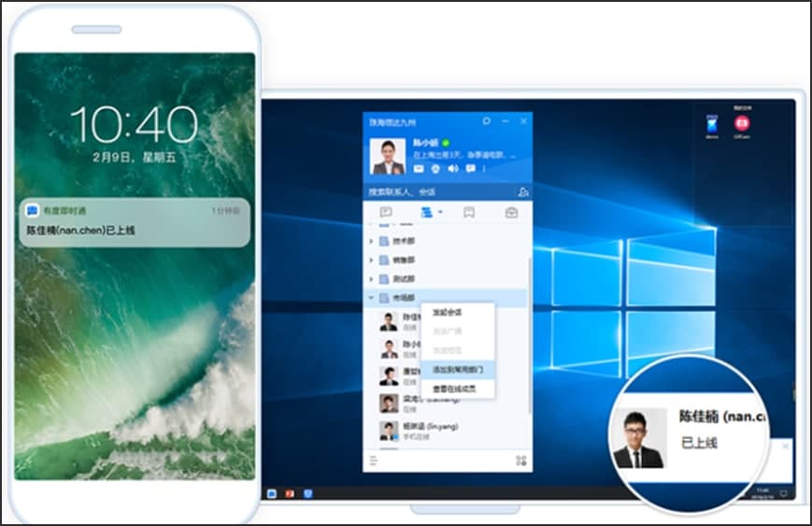Click the logged-in user's profile photo

click(x=388, y=156)
